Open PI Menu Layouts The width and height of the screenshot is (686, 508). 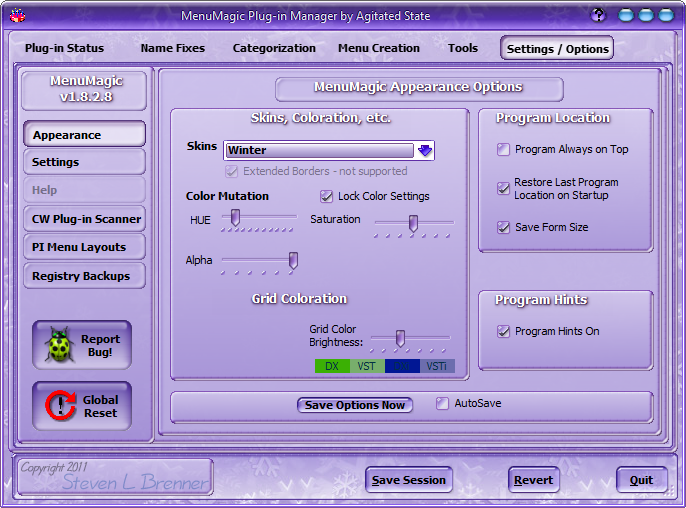coord(84,247)
